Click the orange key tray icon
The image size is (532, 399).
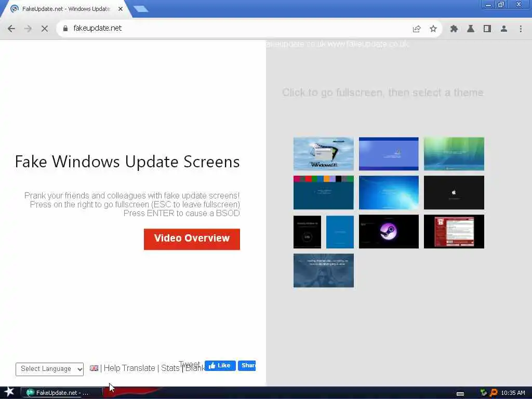pyautogui.click(x=494, y=393)
